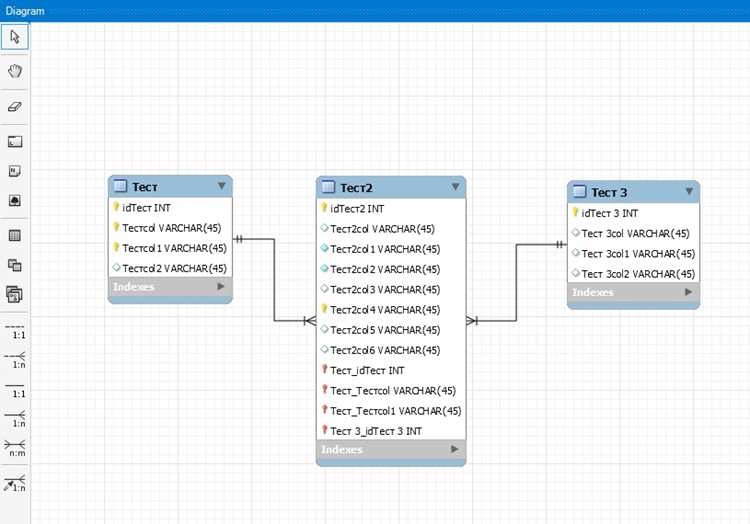Pick the text note tool
The height and width of the screenshot is (524, 750).
pyautogui.click(x=15, y=171)
